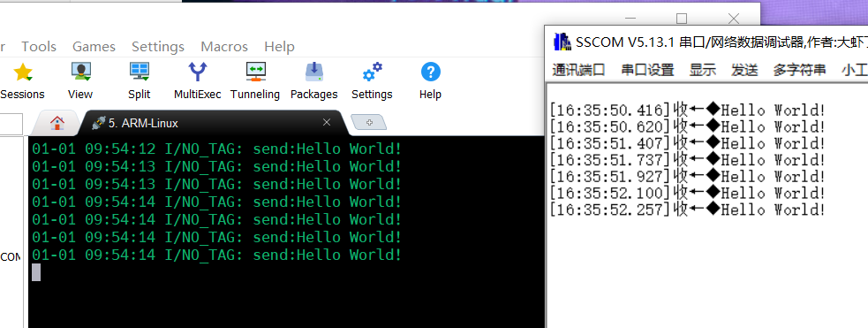Open the Sessions star icon
Screen dimensions: 868x328
(23, 72)
